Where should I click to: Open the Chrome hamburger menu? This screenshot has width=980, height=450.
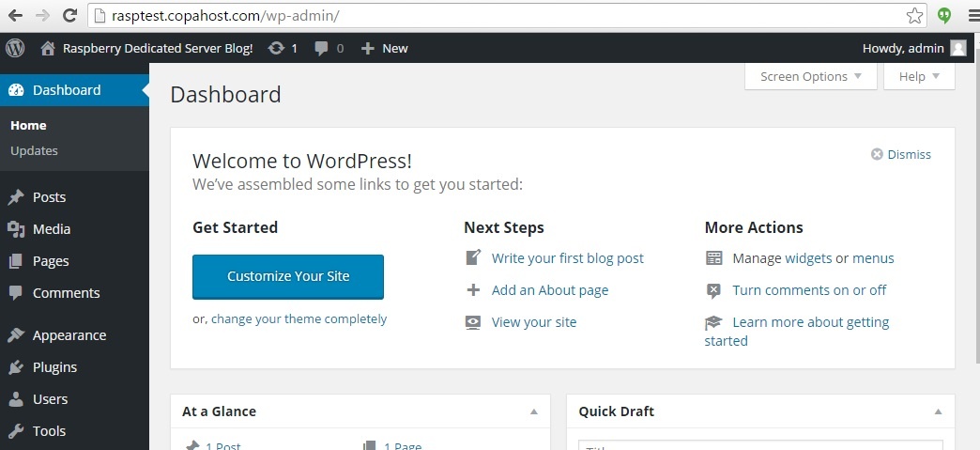973,16
